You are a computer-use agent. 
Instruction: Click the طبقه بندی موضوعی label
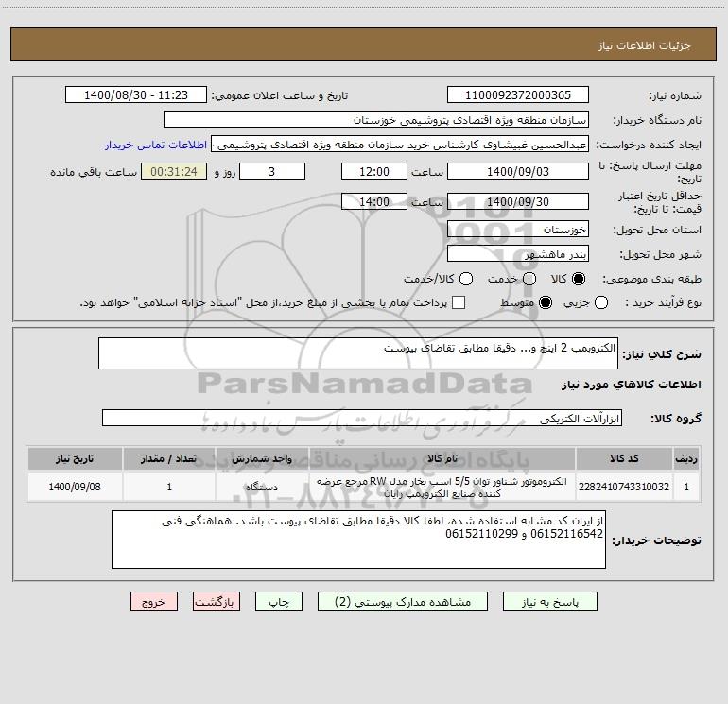651,279
